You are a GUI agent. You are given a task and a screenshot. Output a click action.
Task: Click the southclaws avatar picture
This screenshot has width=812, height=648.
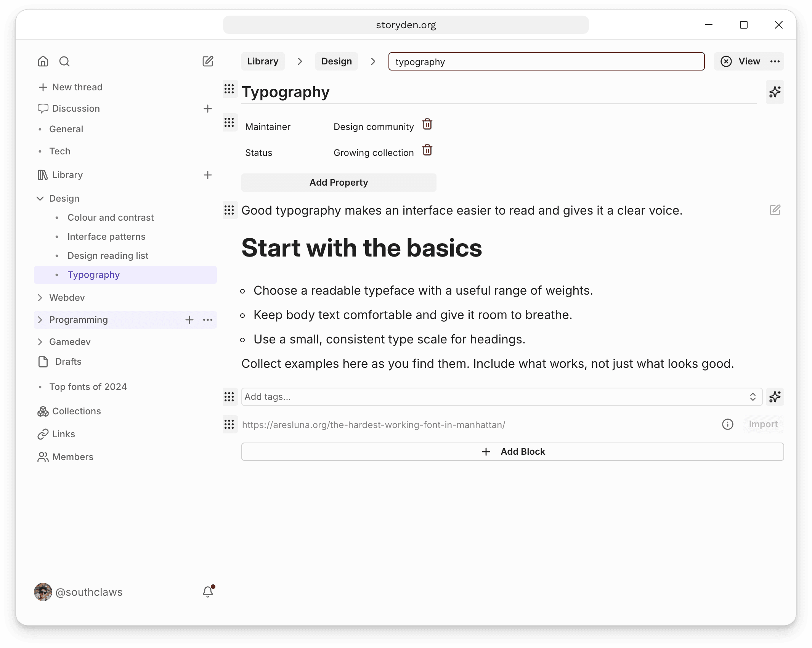coord(43,592)
